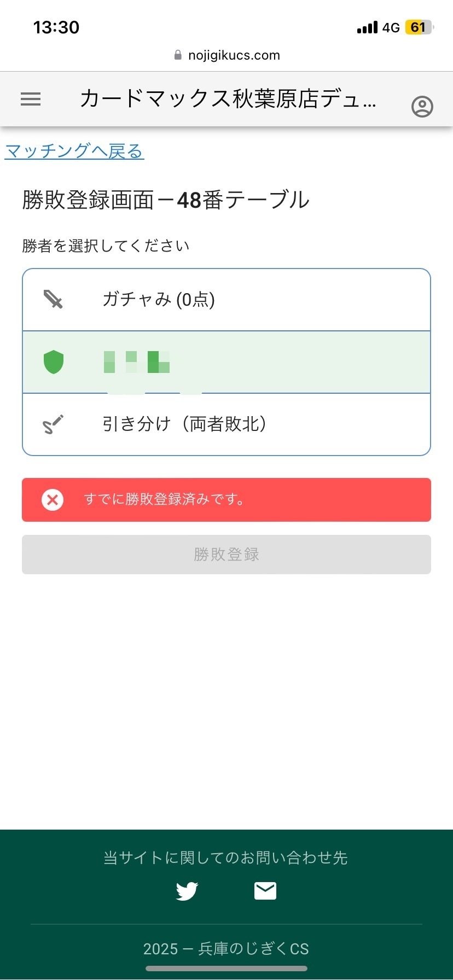The width and height of the screenshot is (453, 980).
Task: Click the green shield icon
Action: pyautogui.click(x=54, y=362)
